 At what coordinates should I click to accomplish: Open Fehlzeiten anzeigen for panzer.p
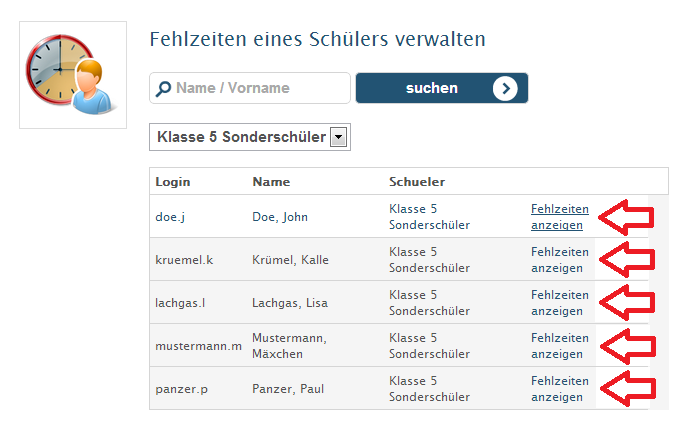pyautogui.click(x=560, y=389)
